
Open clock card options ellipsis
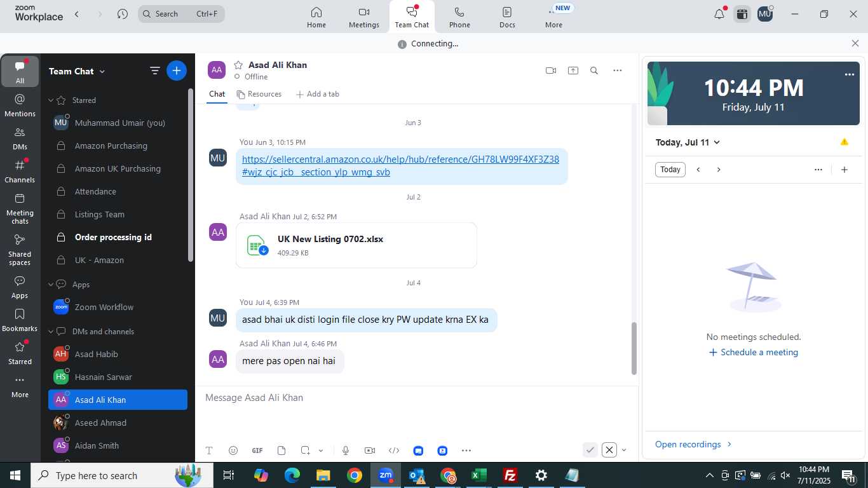(850, 74)
